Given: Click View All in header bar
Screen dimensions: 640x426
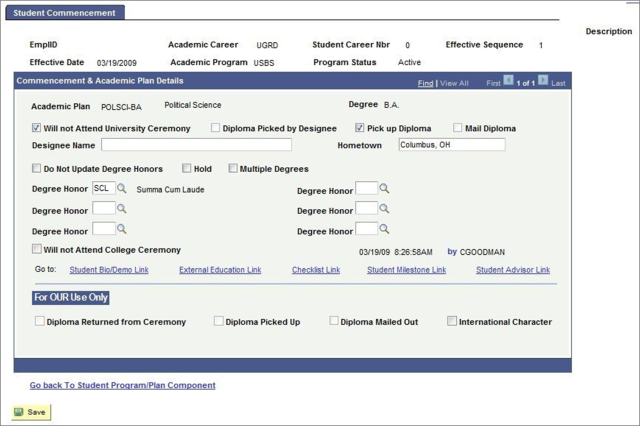Looking at the screenshot, I should coord(454,83).
